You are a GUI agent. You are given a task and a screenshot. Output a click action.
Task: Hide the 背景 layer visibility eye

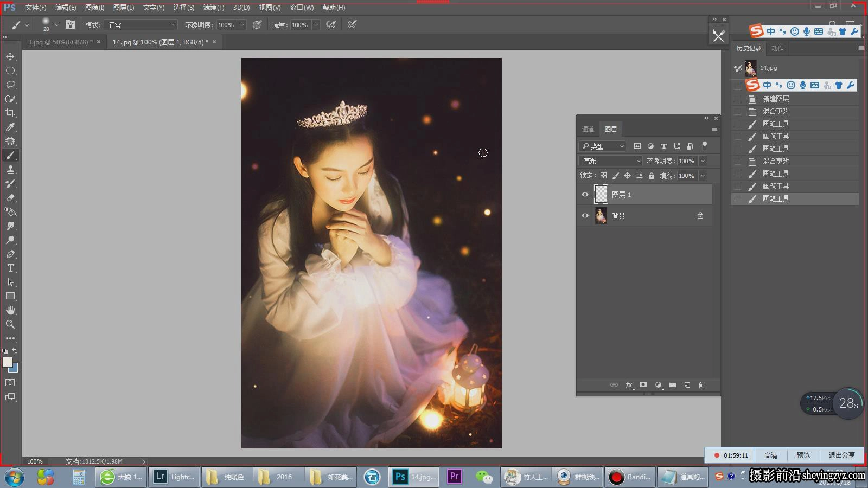pyautogui.click(x=585, y=215)
